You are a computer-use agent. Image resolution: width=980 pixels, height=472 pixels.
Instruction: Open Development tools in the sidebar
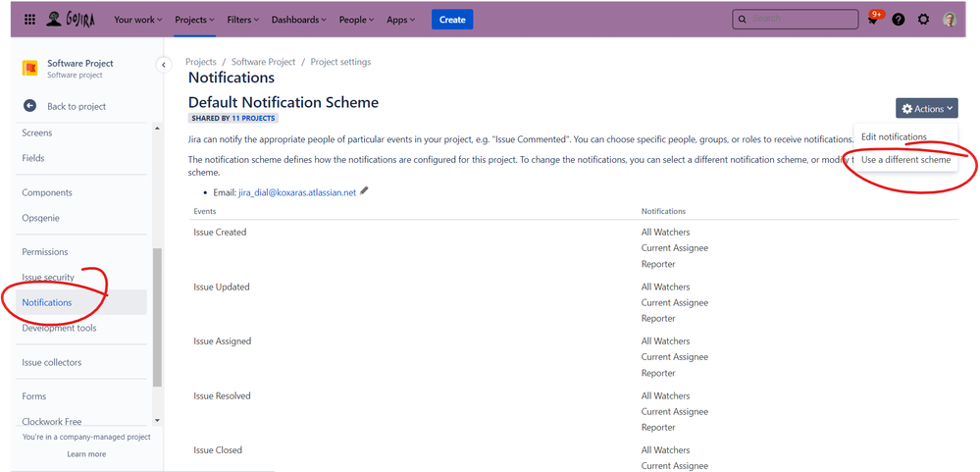[60, 328]
